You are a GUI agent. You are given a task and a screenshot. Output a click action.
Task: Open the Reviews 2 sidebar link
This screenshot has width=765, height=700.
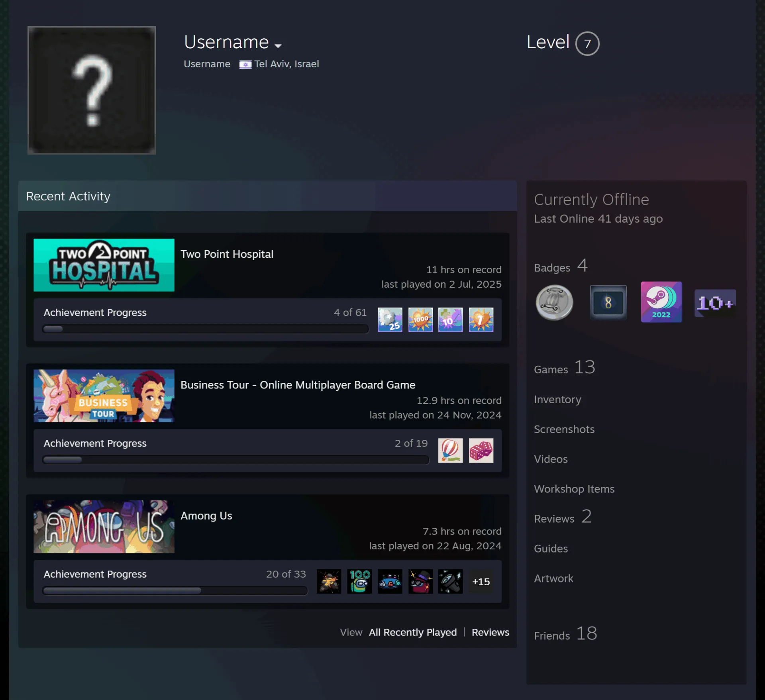[x=563, y=517]
